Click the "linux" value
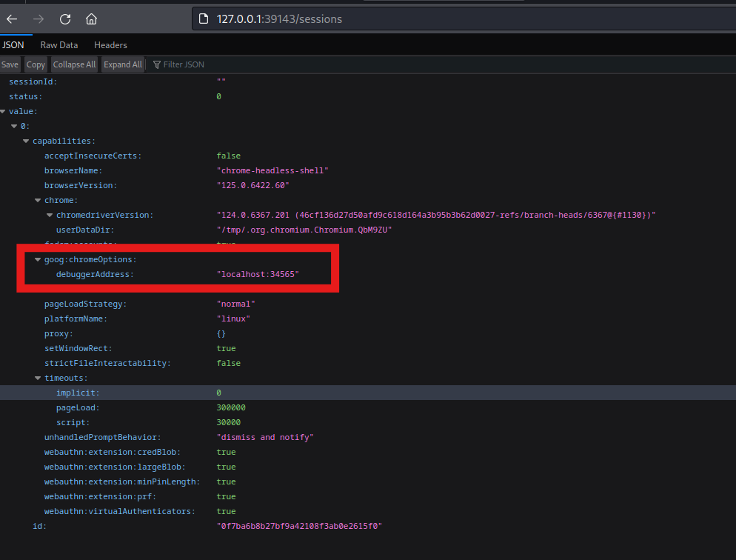Screen dimensions: 736x560 [233, 319]
